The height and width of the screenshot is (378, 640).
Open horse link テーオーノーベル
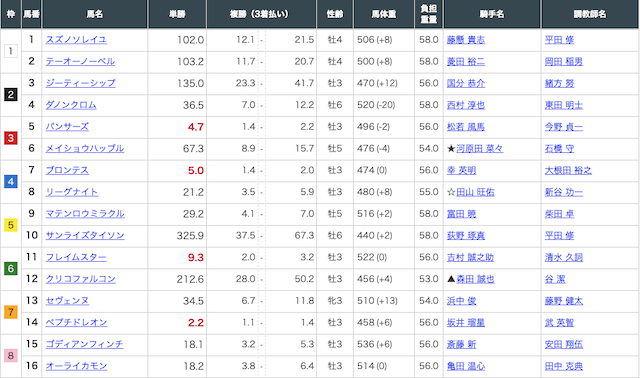tap(80, 61)
